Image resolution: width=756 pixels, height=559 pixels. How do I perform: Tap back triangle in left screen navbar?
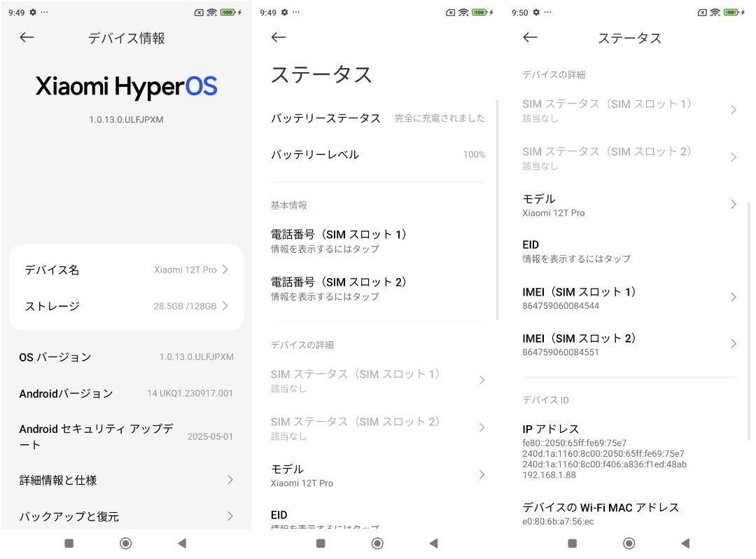(x=182, y=544)
